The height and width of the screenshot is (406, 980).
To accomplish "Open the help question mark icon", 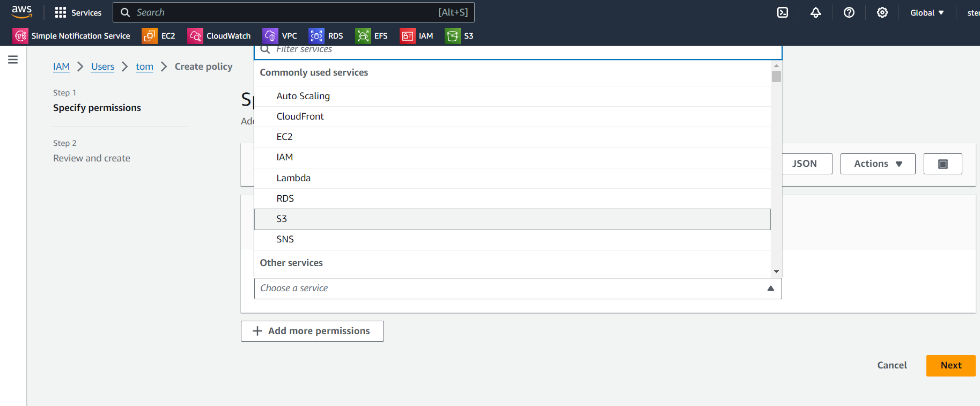I will click(849, 12).
